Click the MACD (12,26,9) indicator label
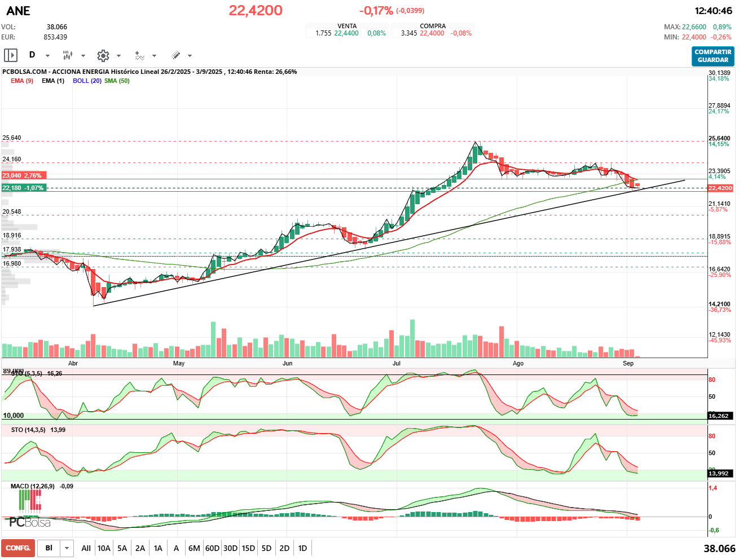Screen dimensions: 743x560 33,486
